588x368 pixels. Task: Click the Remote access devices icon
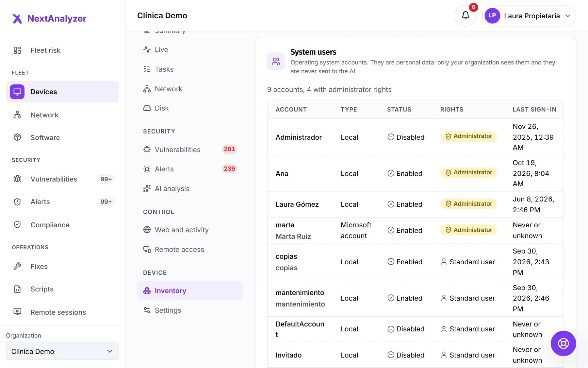pos(147,249)
